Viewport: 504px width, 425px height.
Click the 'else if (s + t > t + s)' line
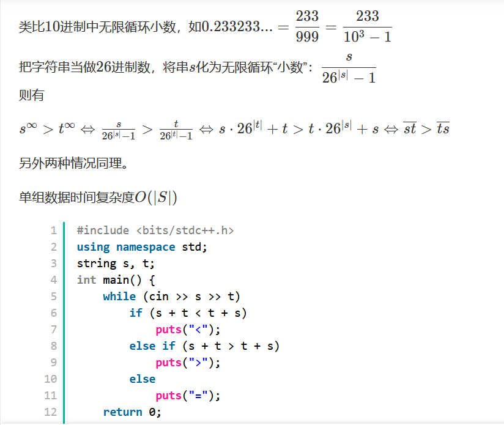[x=204, y=346]
